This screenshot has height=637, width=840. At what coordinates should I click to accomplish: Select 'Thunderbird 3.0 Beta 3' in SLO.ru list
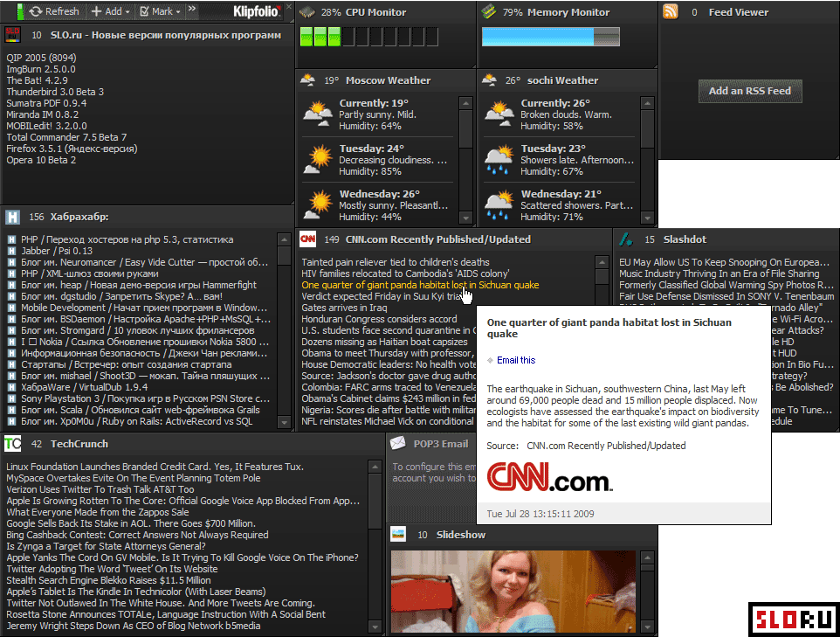click(x=55, y=92)
